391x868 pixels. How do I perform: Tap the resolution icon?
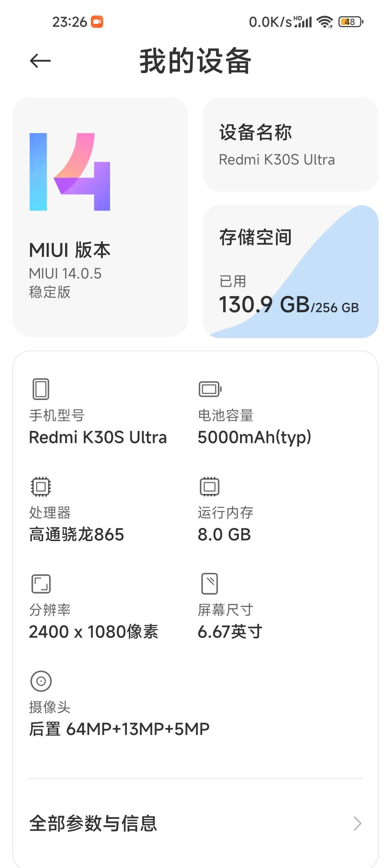pos(41,584)
